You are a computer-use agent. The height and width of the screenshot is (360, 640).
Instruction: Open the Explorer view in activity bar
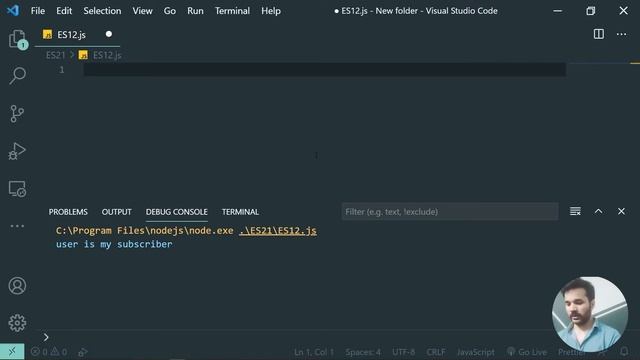[17, 39]
